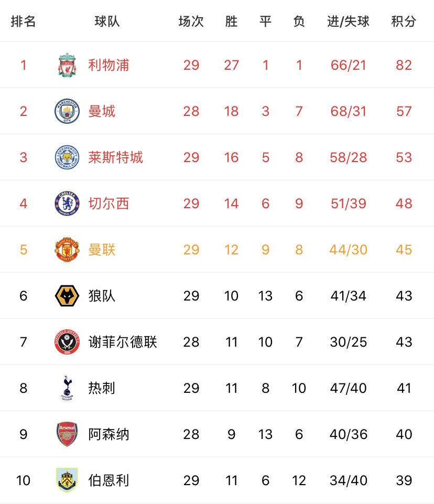Open the 曼联 team name

click(102, 250)
